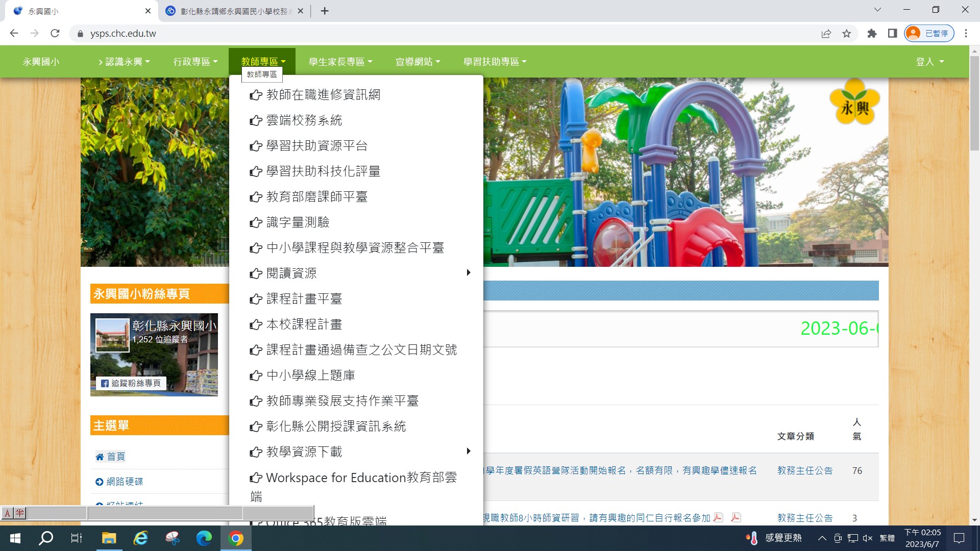Click the first PDF attachment icon
Viewport: 980px width, 551px height.
[718, 517]
